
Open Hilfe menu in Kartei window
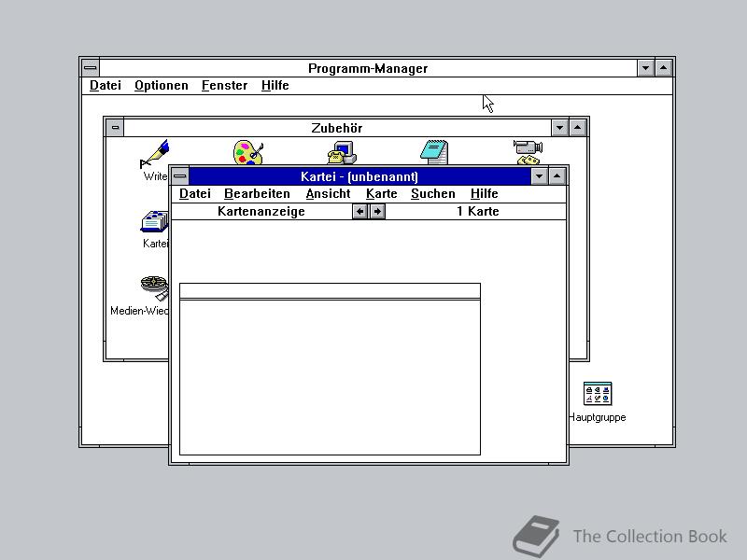coord(484,194)
